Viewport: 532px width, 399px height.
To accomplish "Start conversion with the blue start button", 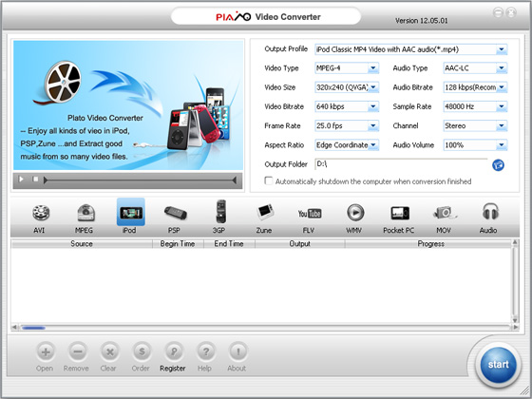I will [x=498, y=365].
